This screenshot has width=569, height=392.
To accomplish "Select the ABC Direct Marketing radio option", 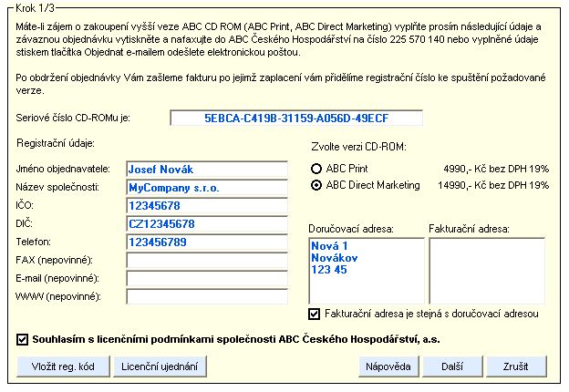I will (x=316, y=185).
